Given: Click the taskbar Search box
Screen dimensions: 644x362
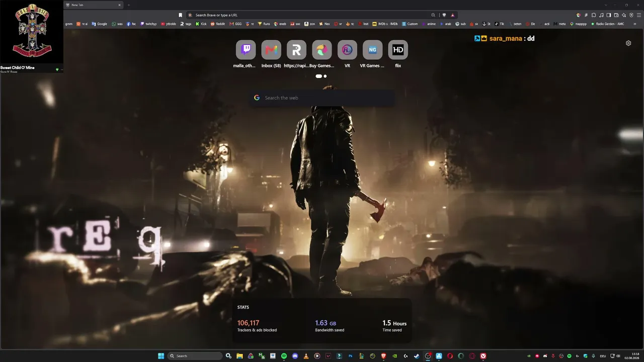Looking at the screenshot, I should 195,356.
